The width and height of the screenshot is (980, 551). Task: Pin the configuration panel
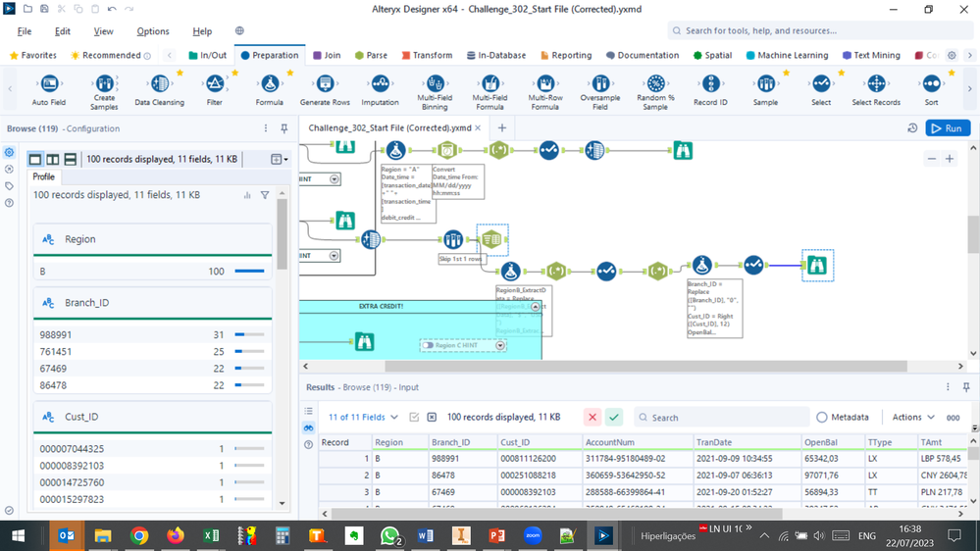click(x=284, y=128)
